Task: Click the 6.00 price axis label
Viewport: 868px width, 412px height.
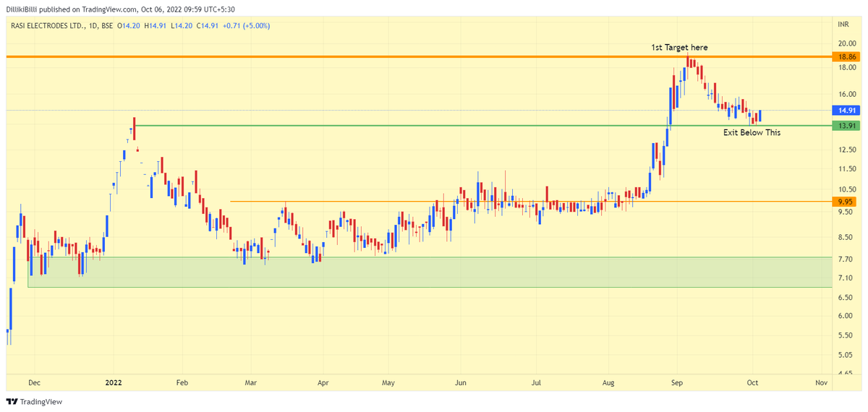Action: (x=846, y=316)
